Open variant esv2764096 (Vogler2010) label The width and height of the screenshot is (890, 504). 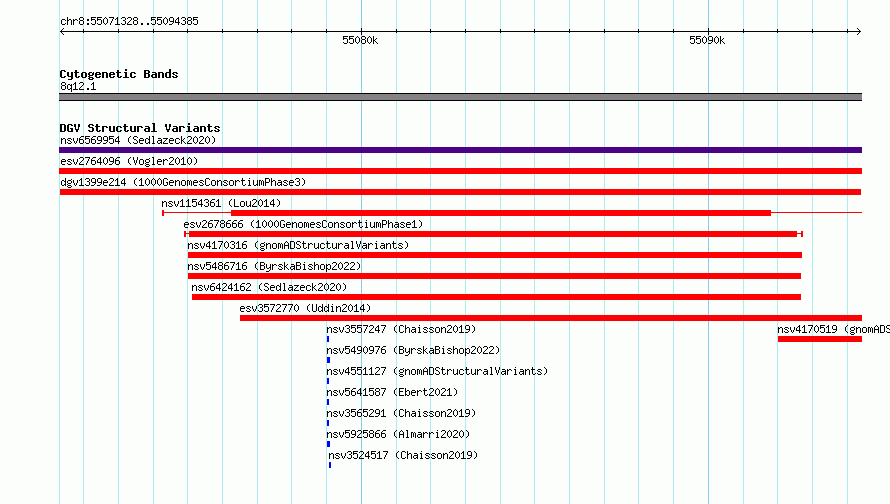129,161
